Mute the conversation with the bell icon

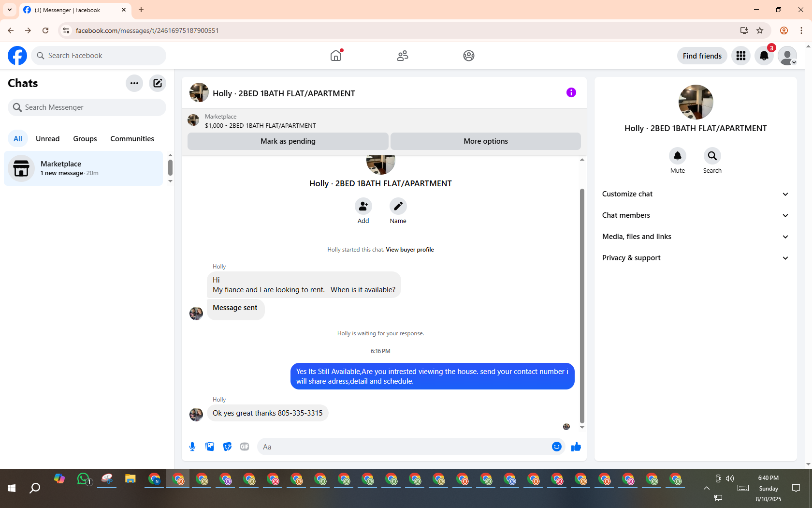(x=678, y=156)
